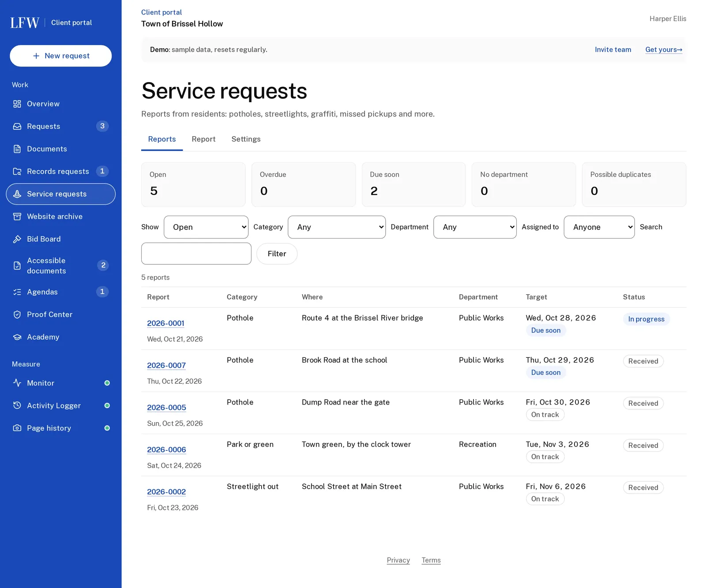Click the Open count card
The width and height of the screenshot is (706, 588).
click(x=193, y=184)
